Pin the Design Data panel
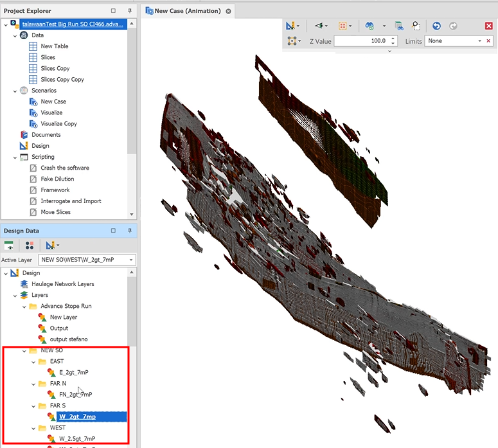This screenshot has width=498, height=448. point(129,231)
